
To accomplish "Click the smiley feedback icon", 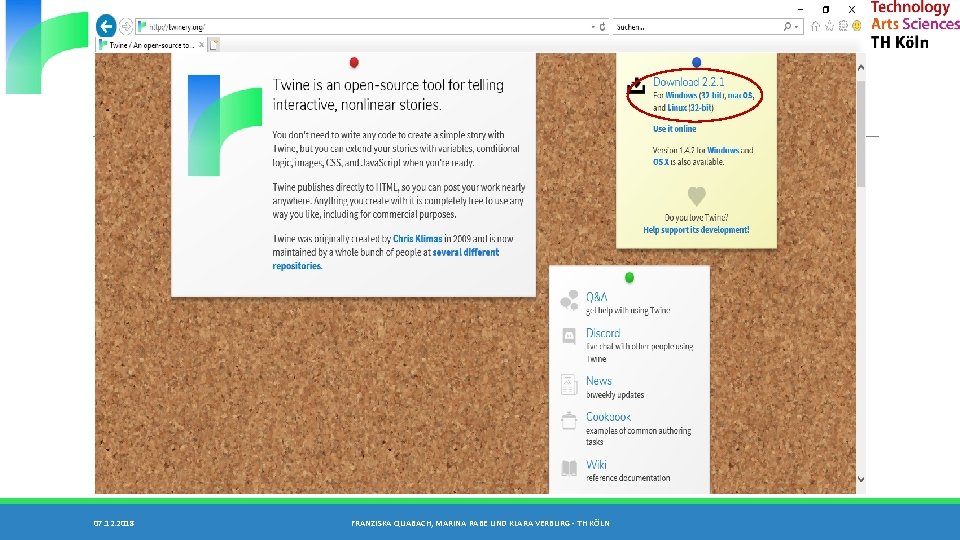I will pos(857,26).
